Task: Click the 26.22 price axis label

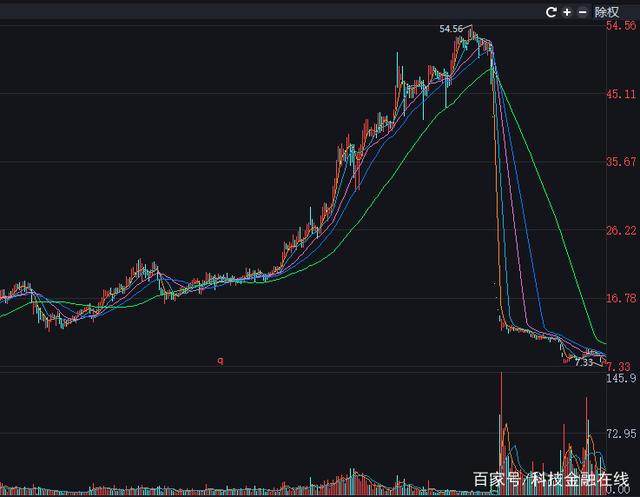Action: point(621,230)
